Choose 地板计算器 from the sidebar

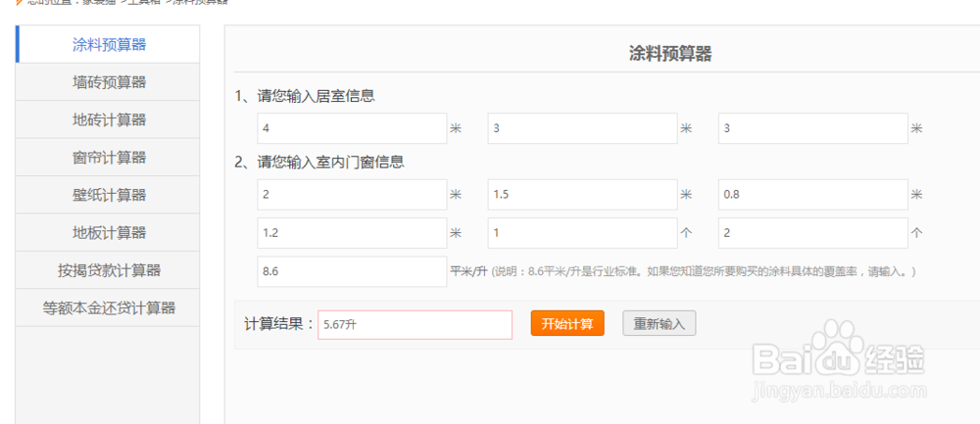(x=109, y=232)
